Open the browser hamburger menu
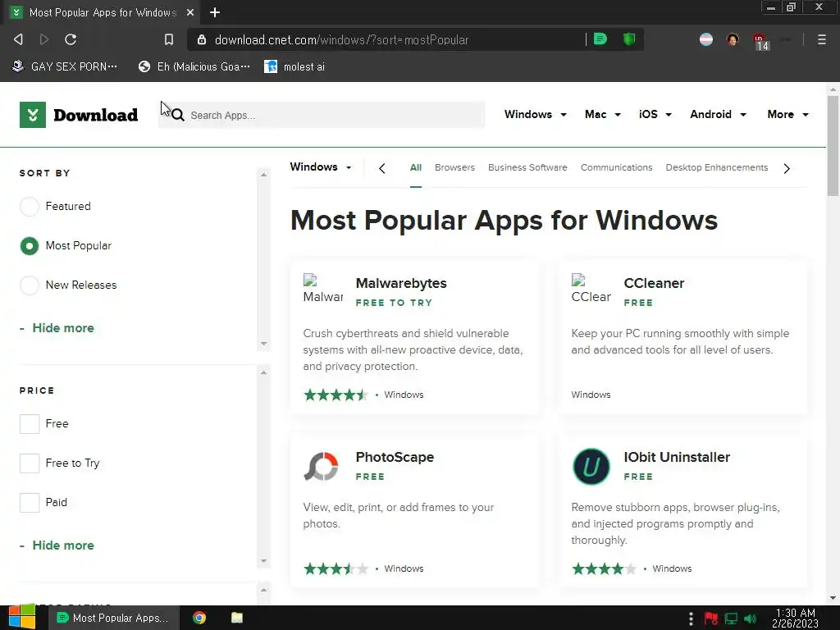840x630 pixels. pos(821,39)
